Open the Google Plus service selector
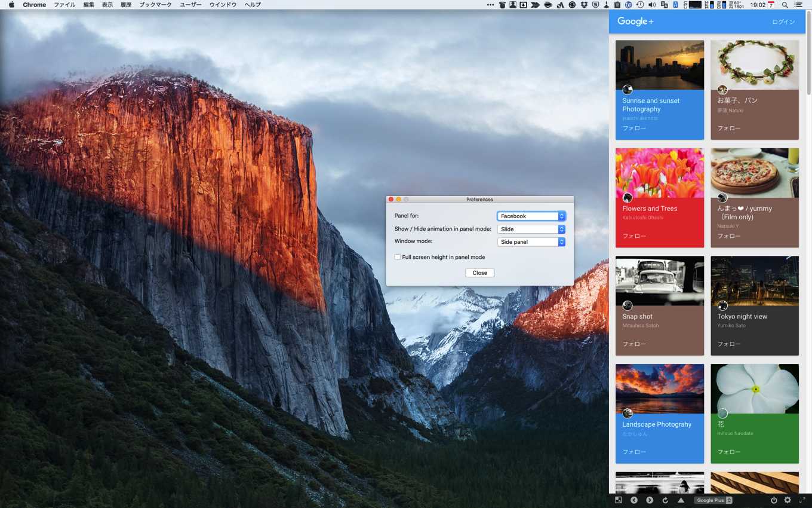Image resolution: width=812 pixels, height=508 pixels. tap(714, 500)
